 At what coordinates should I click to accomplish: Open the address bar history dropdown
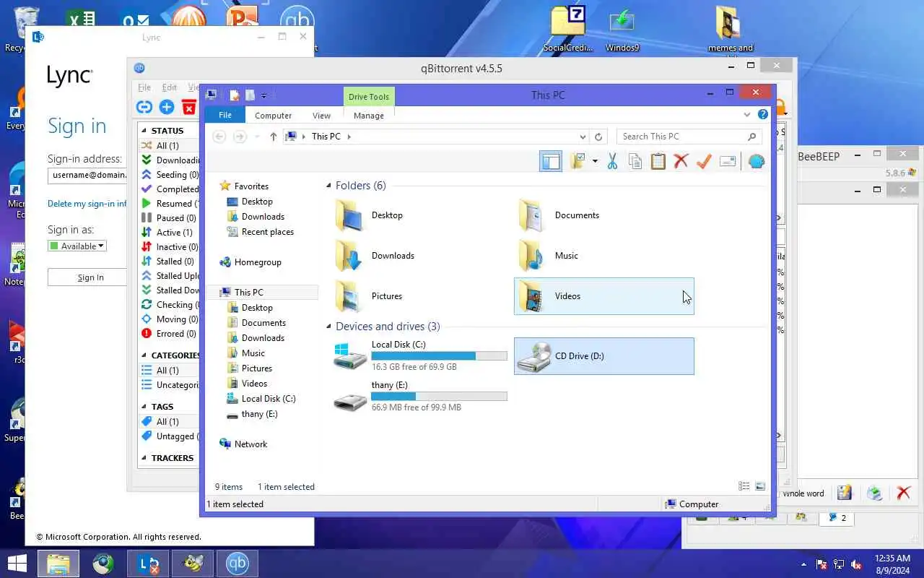(x=583, y=137)
